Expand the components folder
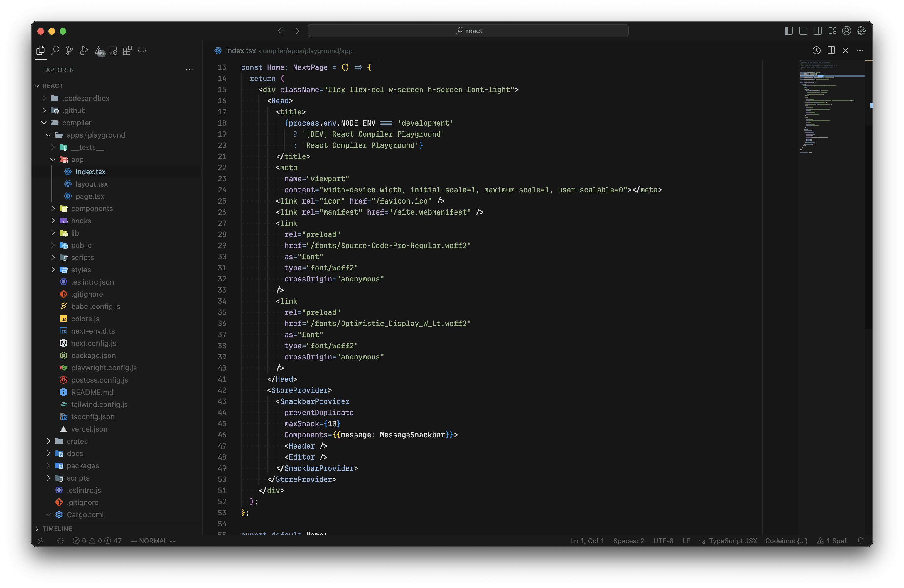Screen dimensions: 904x588 [92, 209]
